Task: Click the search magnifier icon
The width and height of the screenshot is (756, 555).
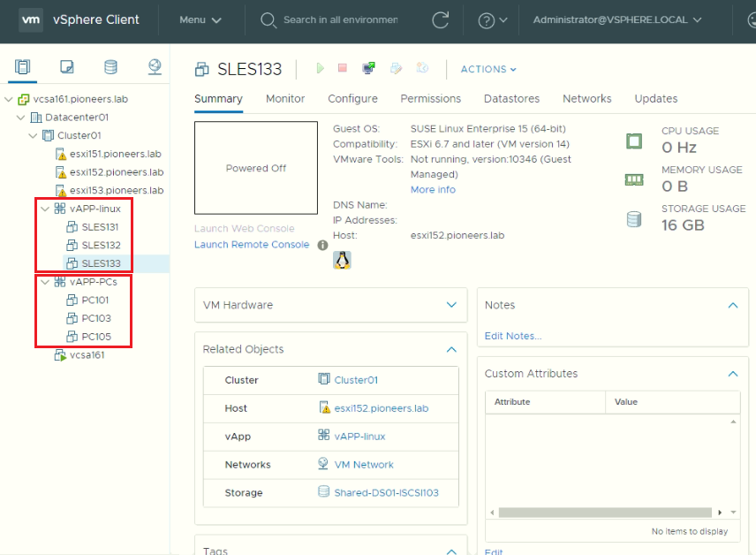Action: [x=268, y=20]
